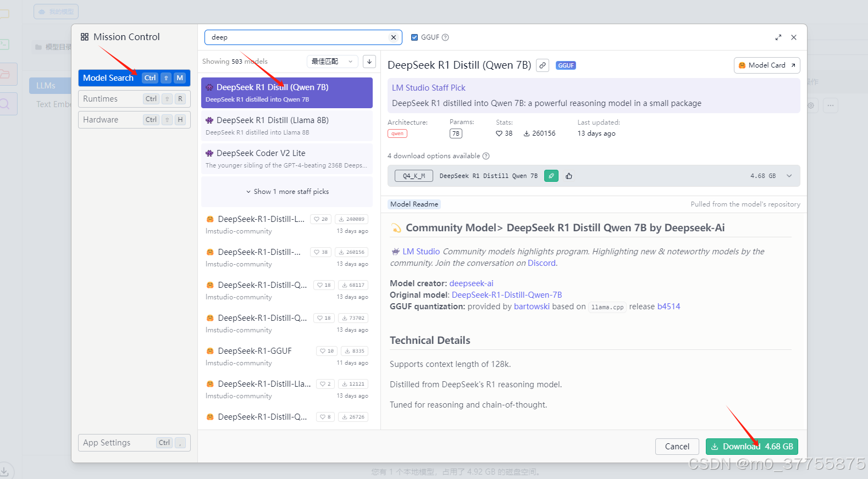868x479 pixels.
Task: Toggle the GGUF filter checkbox
Action: tap(414, 37)
